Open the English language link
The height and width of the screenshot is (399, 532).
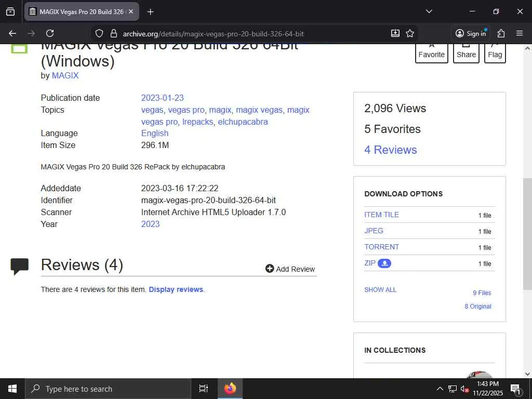(x=155, y=133)
